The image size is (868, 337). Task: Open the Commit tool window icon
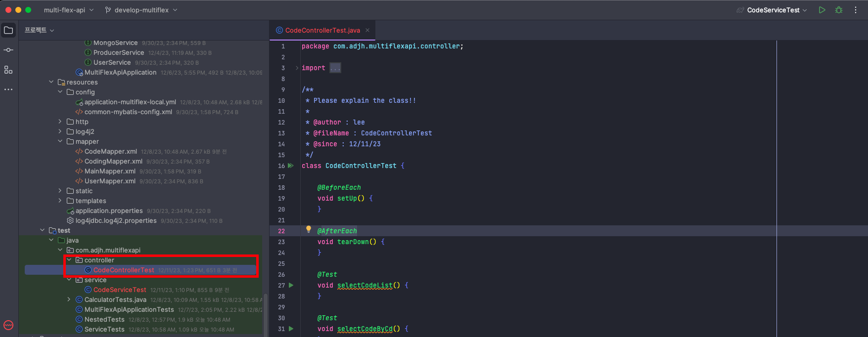pos(8,50)
